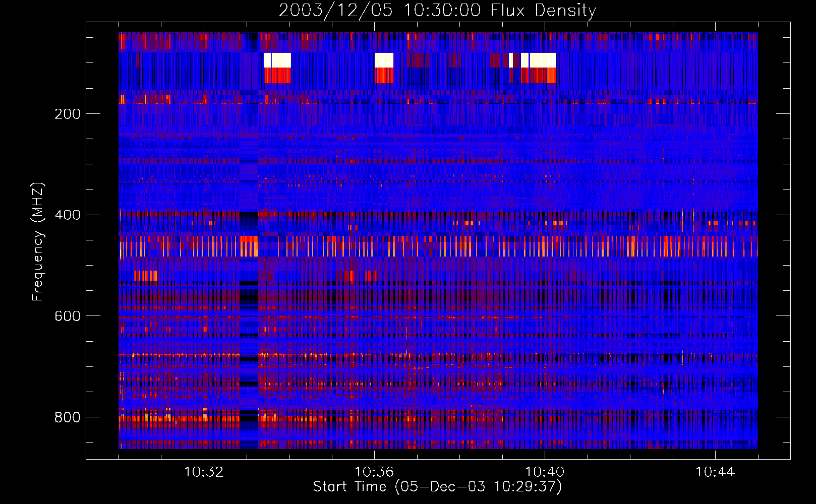Image resolution: width=816 pixels, height=504 pixels.
Task: Click the 400 frequency tick label
Action: [68, 215]
